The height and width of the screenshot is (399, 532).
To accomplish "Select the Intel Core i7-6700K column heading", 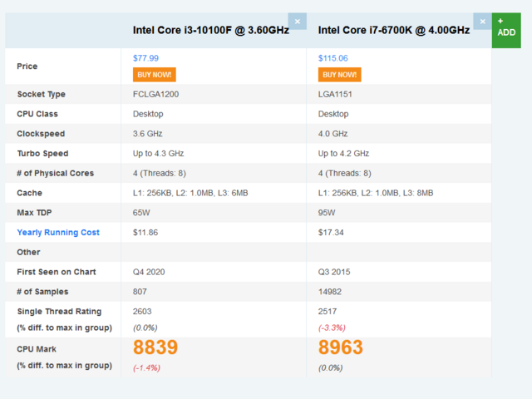I will click(x=394, y=31).
